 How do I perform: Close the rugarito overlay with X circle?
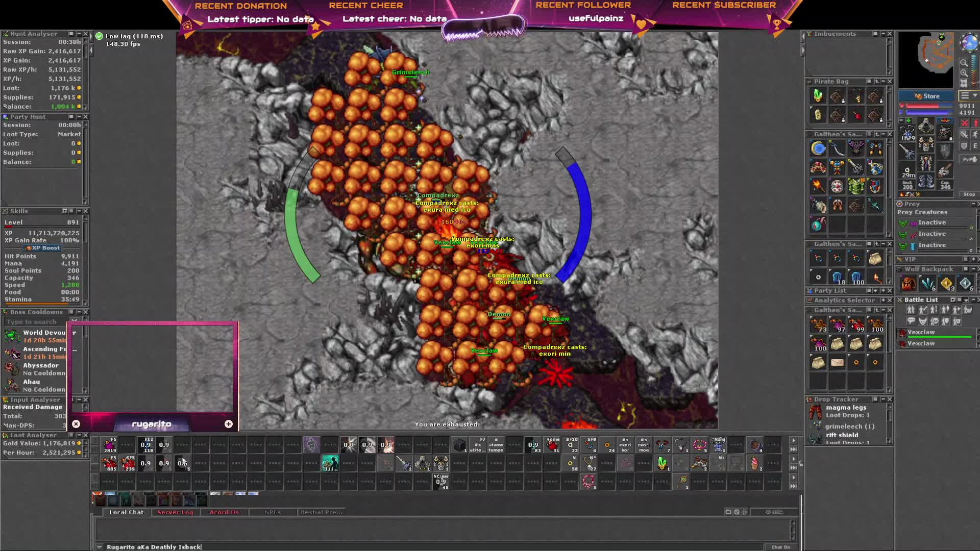coord(76,424)
